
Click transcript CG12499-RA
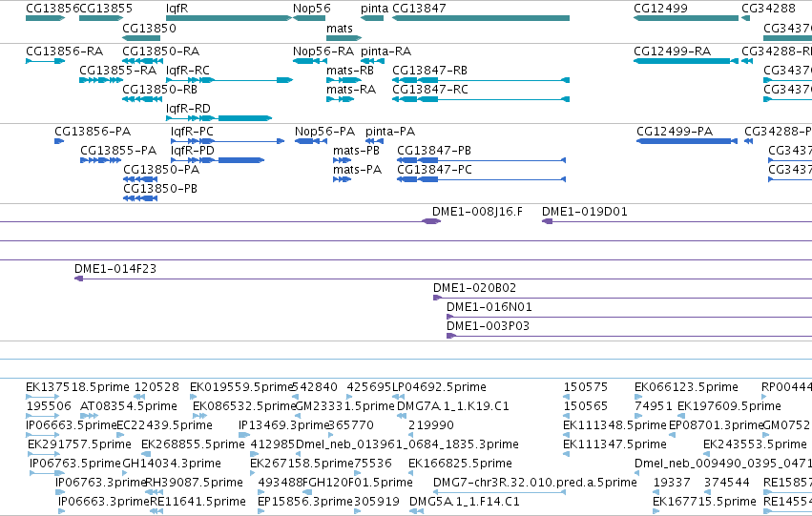tap(686, 61)
